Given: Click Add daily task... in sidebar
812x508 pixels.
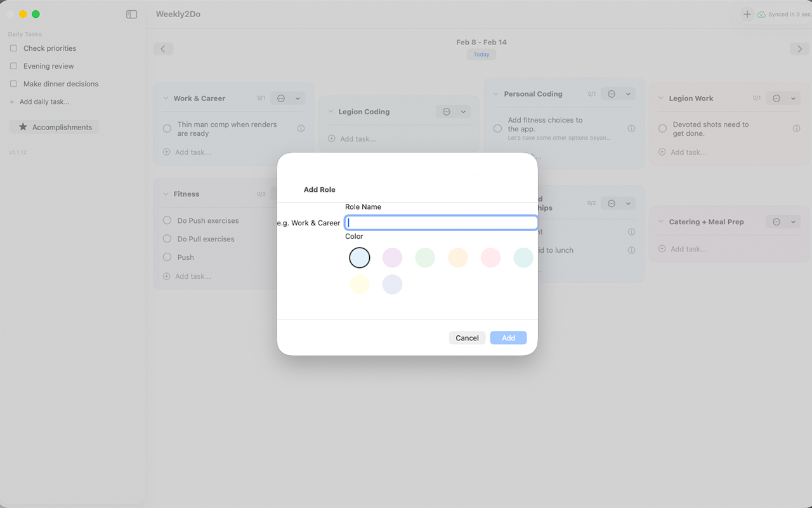Looking at the screenshot, I should 44,102.
